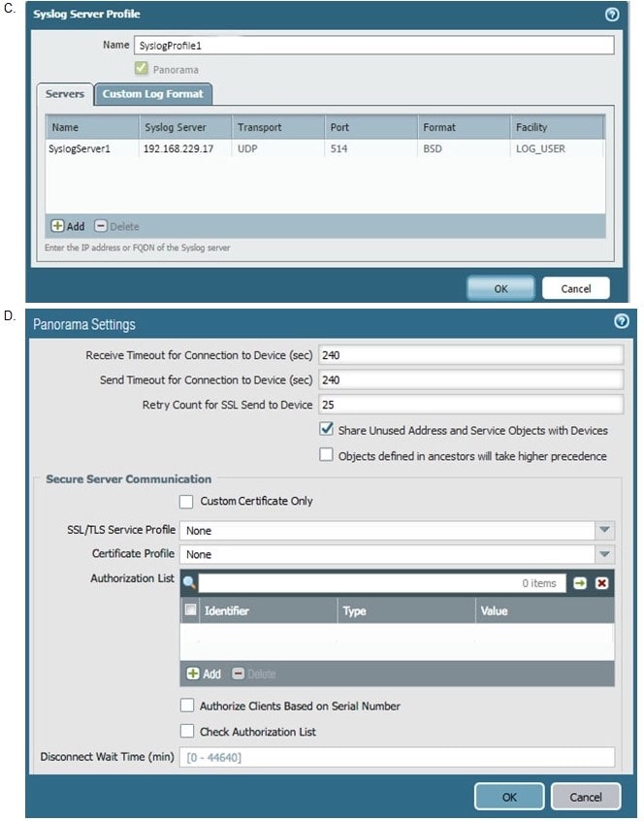Click the Syslog Server column header
The image size is (644, 821).
coord(185,127)
